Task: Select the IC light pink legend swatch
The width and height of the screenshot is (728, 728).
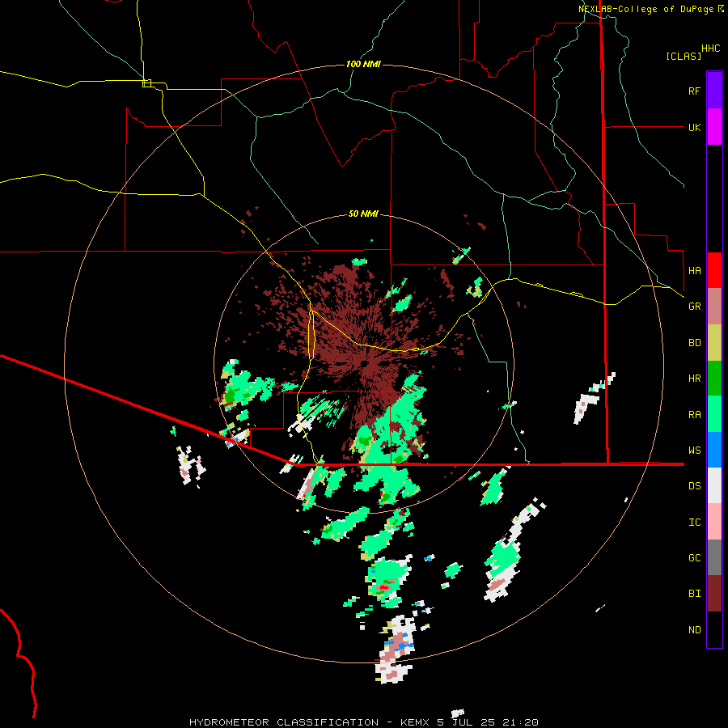Action: coord(714,522)
